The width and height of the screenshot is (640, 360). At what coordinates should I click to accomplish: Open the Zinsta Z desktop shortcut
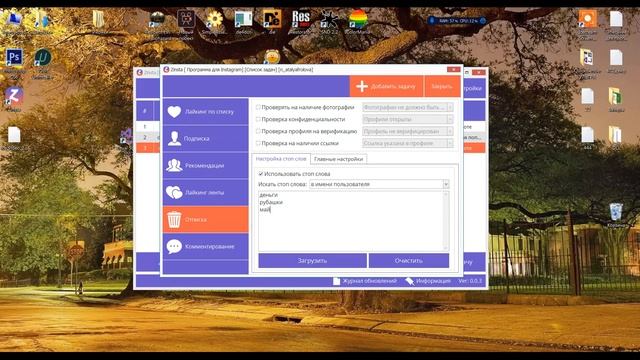14,97
